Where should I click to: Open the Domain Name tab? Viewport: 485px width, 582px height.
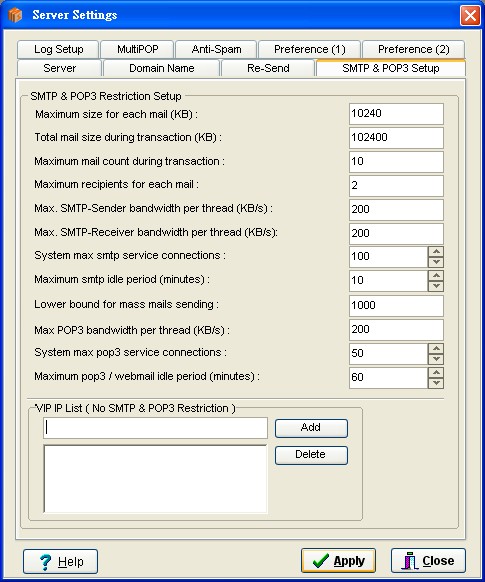[161, 68]
